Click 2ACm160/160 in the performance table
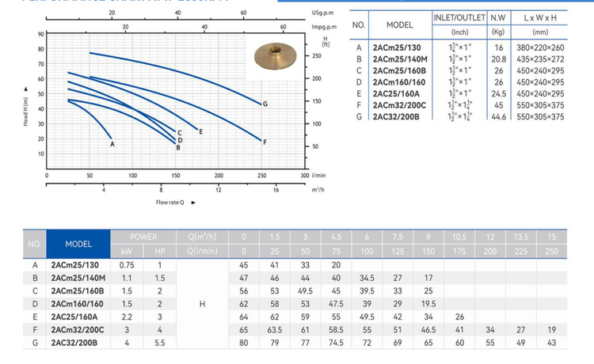This screenshot has width=594, height=364. pyautogui.click(x=78, y=304)
